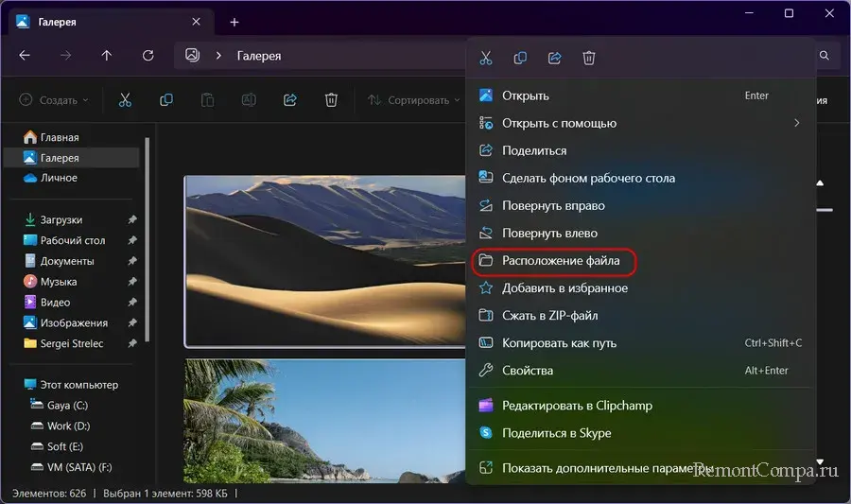Screen dimensions: 851x504
Task: Open new tab with plus button
Action: tap(234, 22)
